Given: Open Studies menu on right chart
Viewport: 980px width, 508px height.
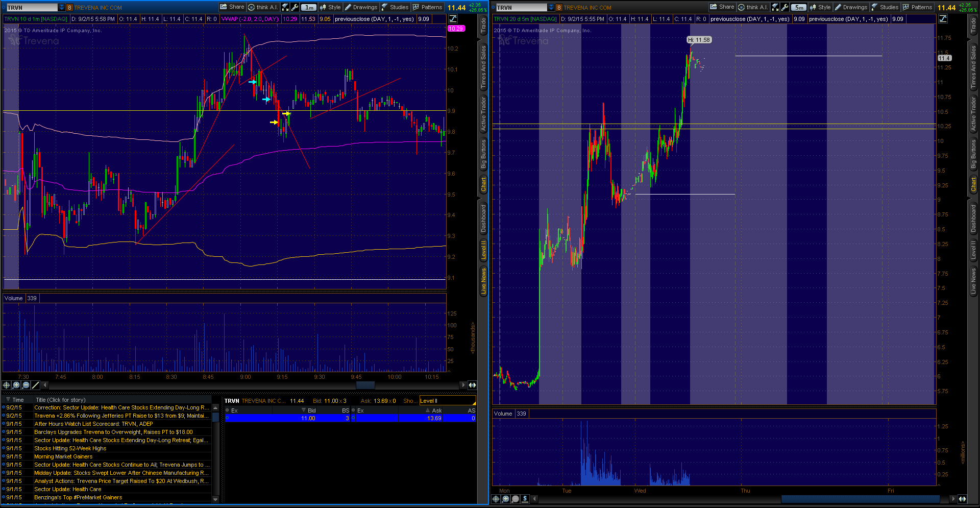Looking at the screenshot, I should [885, 7].
